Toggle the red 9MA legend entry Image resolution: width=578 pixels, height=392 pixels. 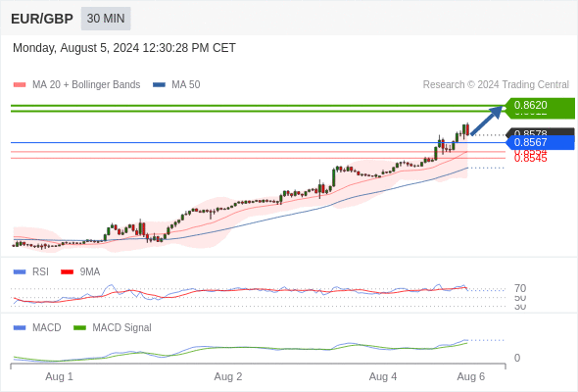pyautogui.click(x=80, y=272)
